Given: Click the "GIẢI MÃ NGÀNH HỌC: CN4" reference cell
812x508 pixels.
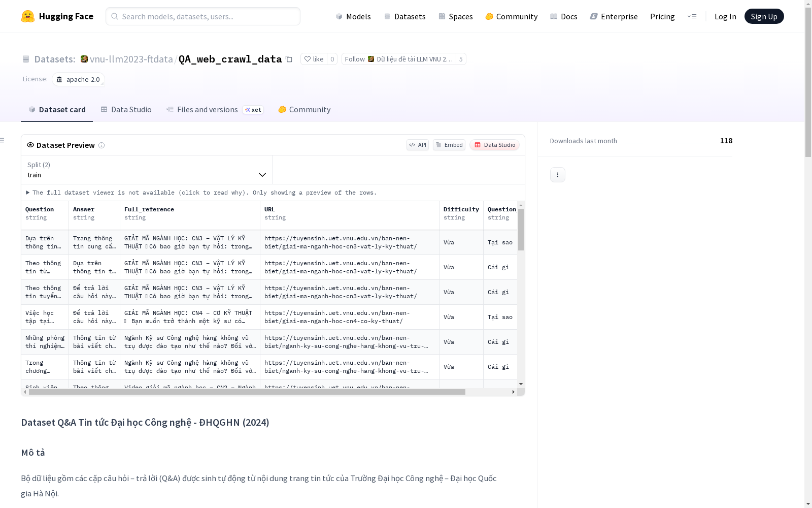Looking at the screenshot, I should point(190,317).
